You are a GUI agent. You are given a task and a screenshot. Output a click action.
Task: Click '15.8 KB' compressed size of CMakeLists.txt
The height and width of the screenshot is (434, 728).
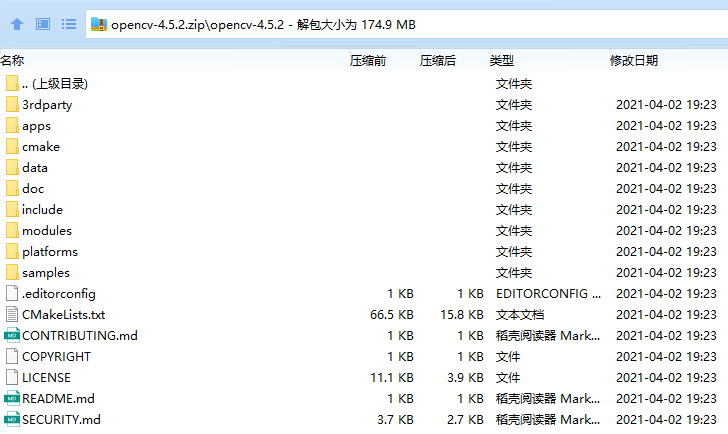point(462,315)
